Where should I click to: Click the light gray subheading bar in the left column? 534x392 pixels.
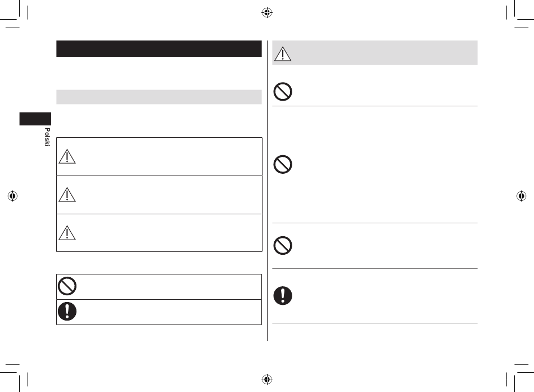(159, 97)
